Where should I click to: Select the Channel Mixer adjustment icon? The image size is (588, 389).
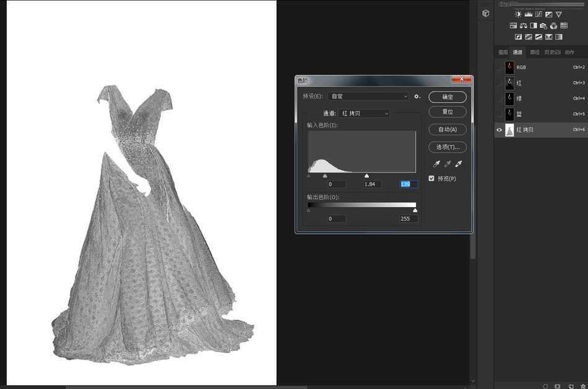554,25
